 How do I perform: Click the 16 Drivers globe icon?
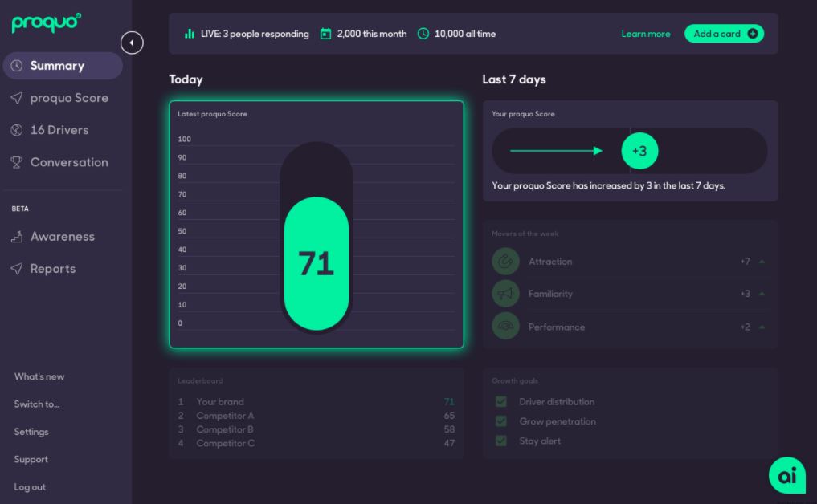[17, 130]
